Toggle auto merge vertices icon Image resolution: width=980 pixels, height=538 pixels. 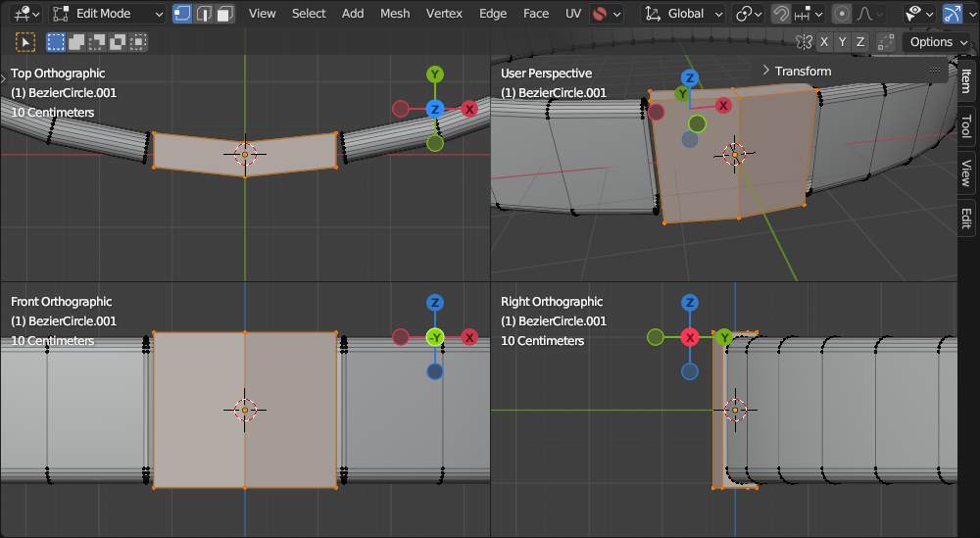[886, 42]
